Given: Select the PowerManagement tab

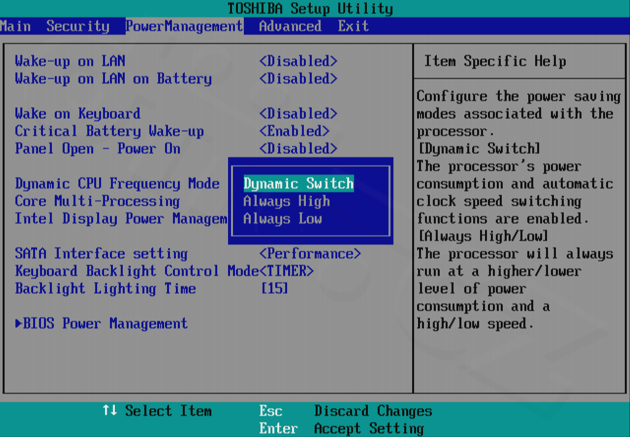Looking at the screenshot, I should [184, 26].
